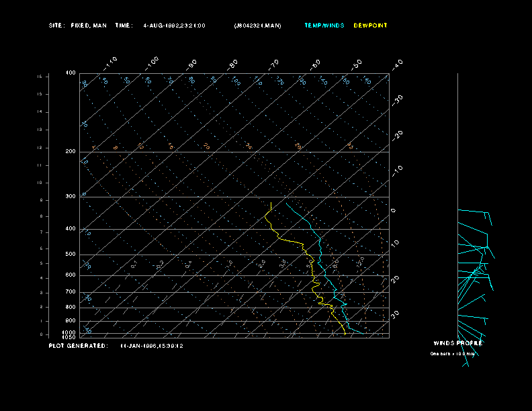Click the 9 mark on the height axis
The image size is (532, 411).
tap(42, 200)
